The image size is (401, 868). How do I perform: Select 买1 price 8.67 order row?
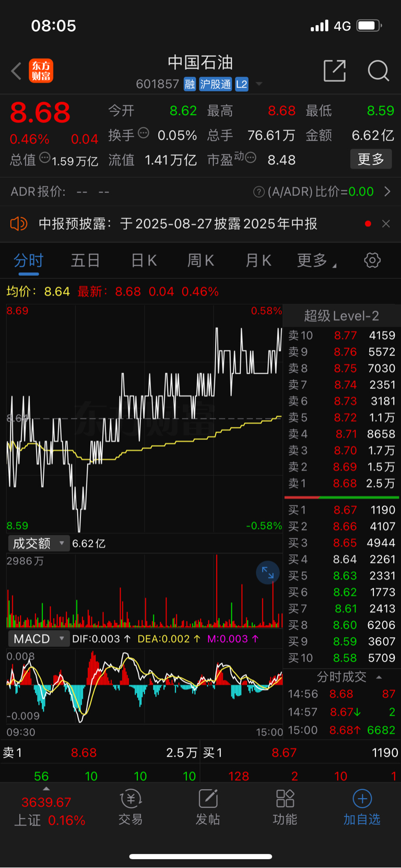click(x=341, y=510)
